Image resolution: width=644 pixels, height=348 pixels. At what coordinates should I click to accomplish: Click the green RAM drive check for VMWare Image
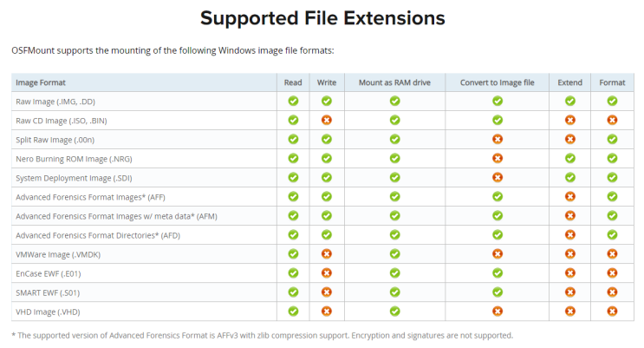[x=394, y=253]
